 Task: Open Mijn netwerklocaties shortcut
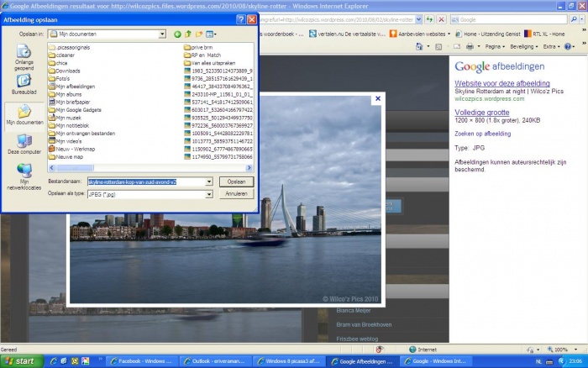pyautogui.click(x=24, y=174)
